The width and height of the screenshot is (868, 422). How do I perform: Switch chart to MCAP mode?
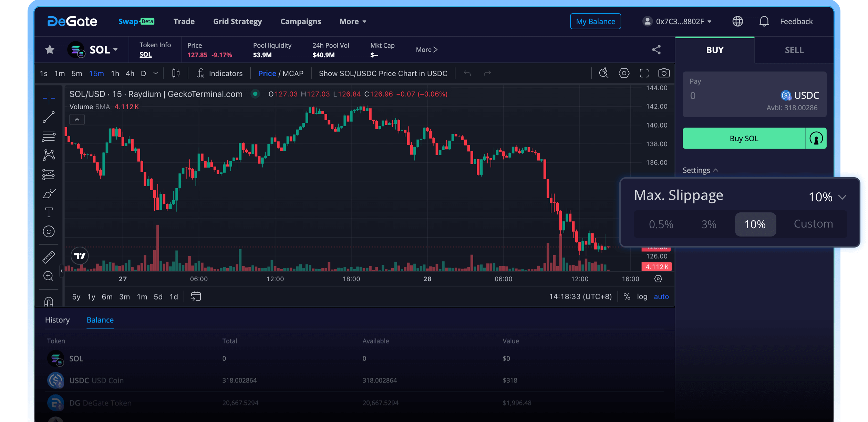point(293,73)
